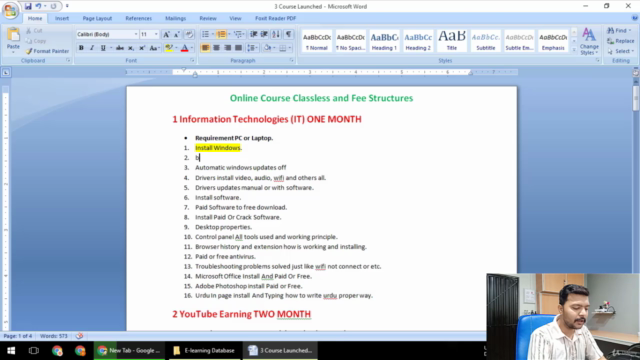640x360 pixels.
Task: Increase the paragraph indent
Action: point(264,34)
